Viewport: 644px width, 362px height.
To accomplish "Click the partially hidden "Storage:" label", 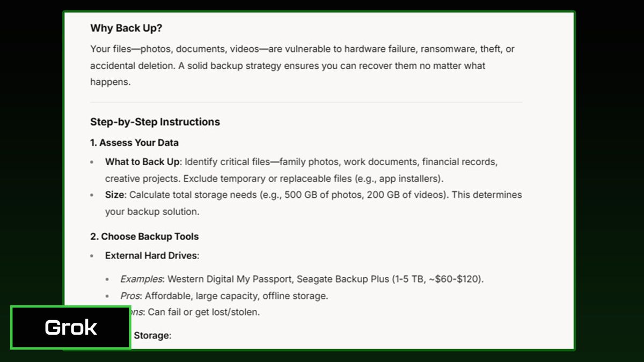I will click(152, 336).
